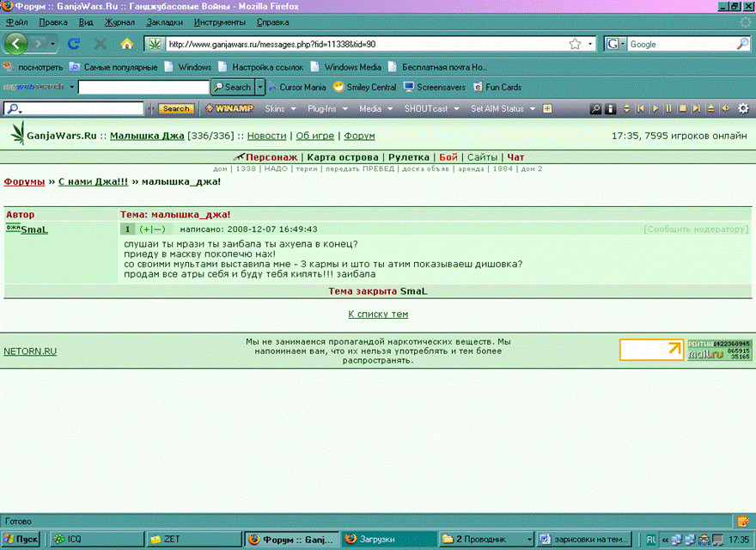Open the Файл menu
The width and height of the screenshot is (756, 550).
tap(17, 22)
